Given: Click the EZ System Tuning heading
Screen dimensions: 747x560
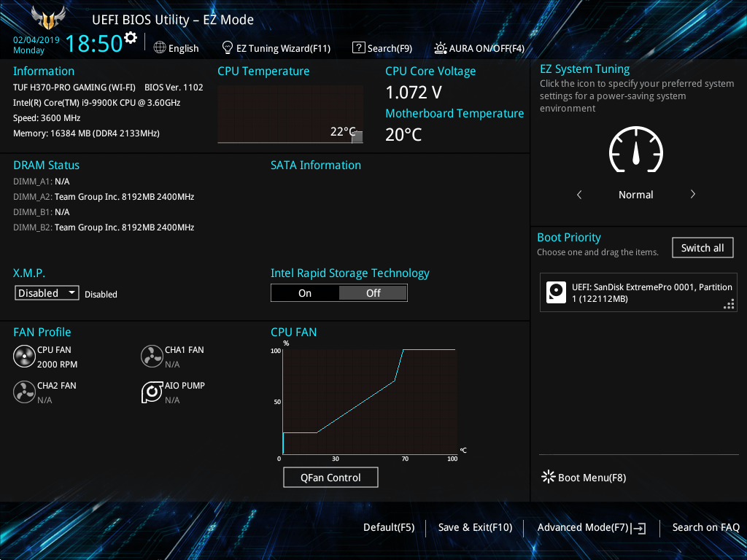Looking at the screenshot, I should (584, 69).
